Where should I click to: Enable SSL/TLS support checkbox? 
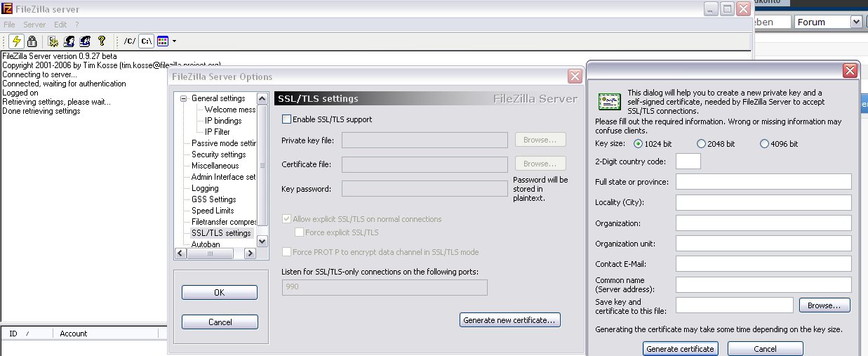tap(286, 119)
